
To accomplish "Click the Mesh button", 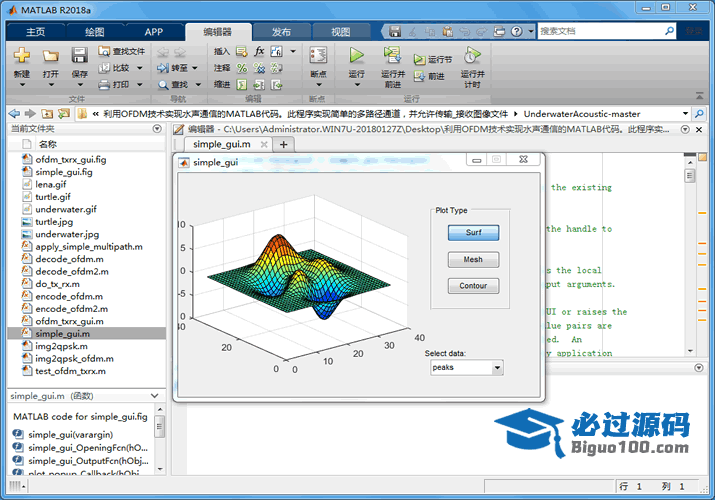I will [x=473, y=259].
